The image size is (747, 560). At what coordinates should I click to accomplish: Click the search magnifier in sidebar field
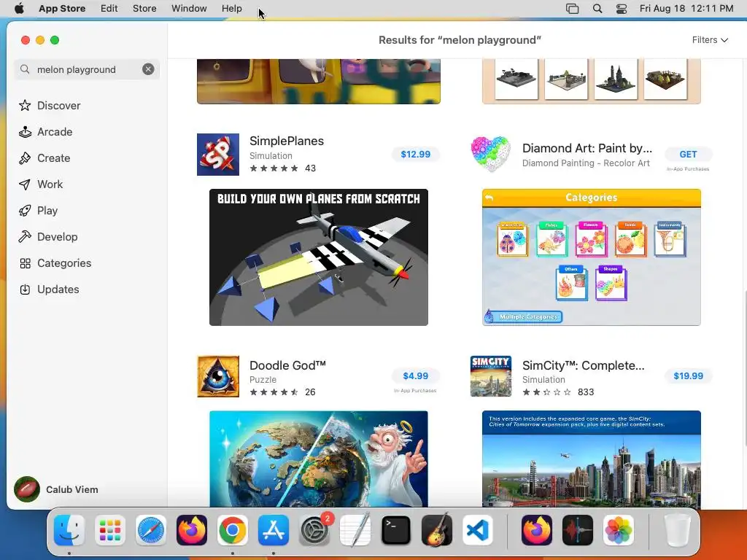tap(25, 69)
